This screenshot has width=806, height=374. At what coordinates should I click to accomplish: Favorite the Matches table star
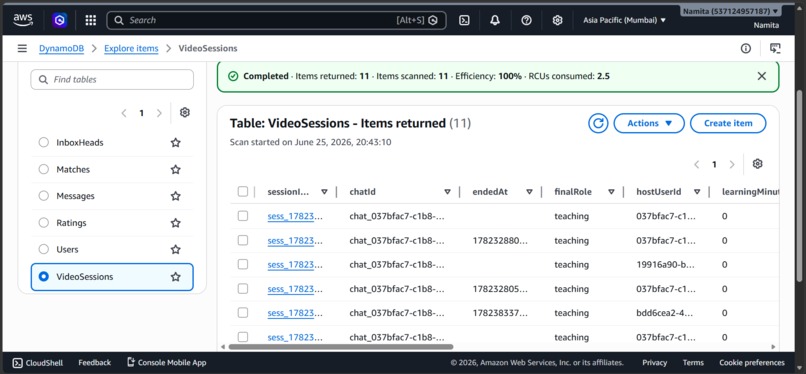point(176,169)
